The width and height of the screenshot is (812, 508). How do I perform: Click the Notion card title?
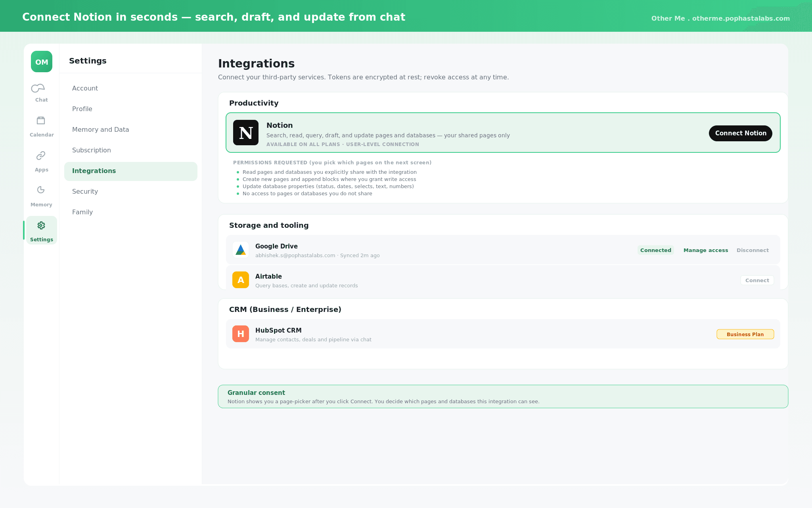click(280, 125)
